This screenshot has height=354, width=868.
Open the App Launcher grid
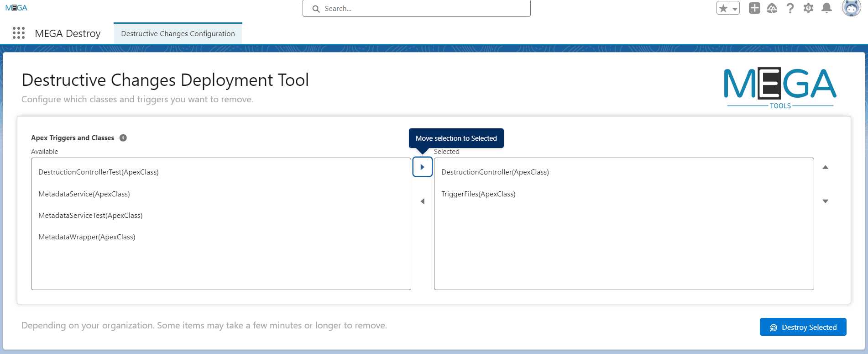coord(19,33)
